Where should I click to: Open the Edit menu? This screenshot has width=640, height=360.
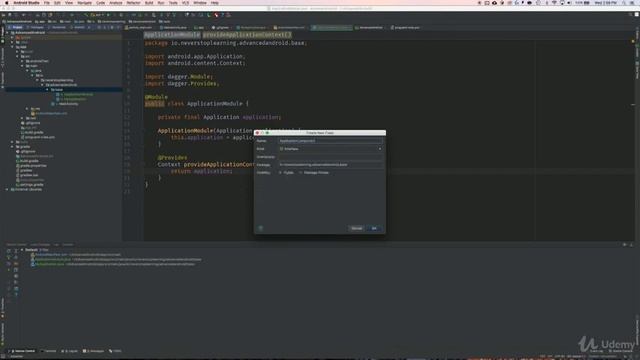tap(57, 3)
